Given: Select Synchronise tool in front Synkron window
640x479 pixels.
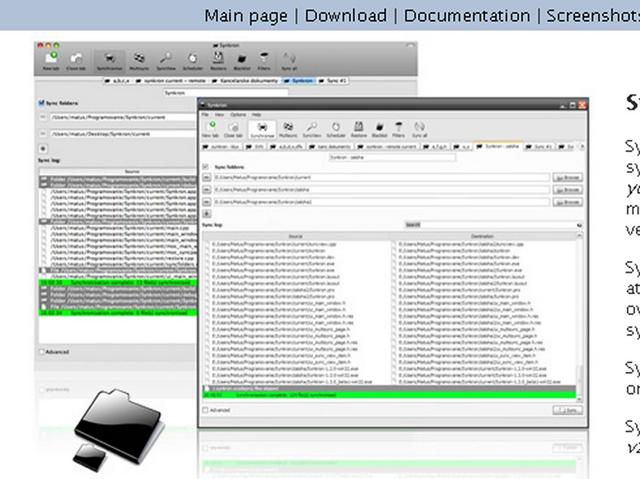Looking at the screenshot, I should click(262, 129).
